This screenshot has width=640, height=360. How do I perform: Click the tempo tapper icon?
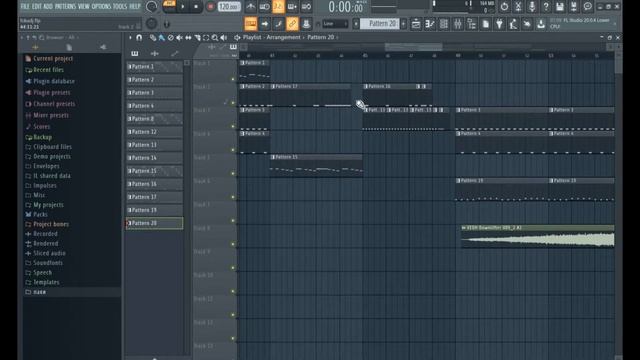coord(513,24)
